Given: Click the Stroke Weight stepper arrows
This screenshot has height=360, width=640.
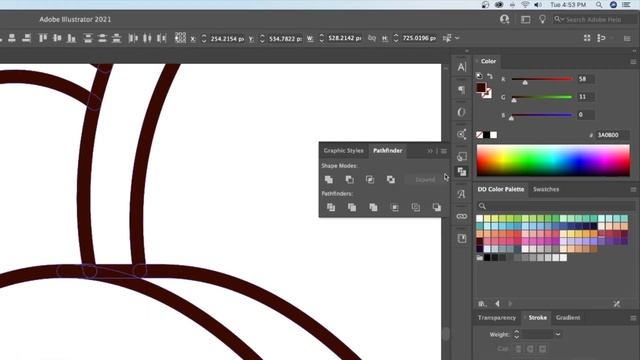Looking at the screenshot, I should pos(516,334).
